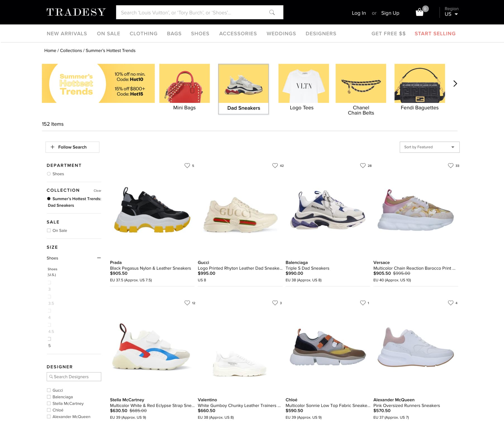The image size is (504, 421).
Task: Favorite the Versace Chain Reaction heart
Action: click(451, 165)
